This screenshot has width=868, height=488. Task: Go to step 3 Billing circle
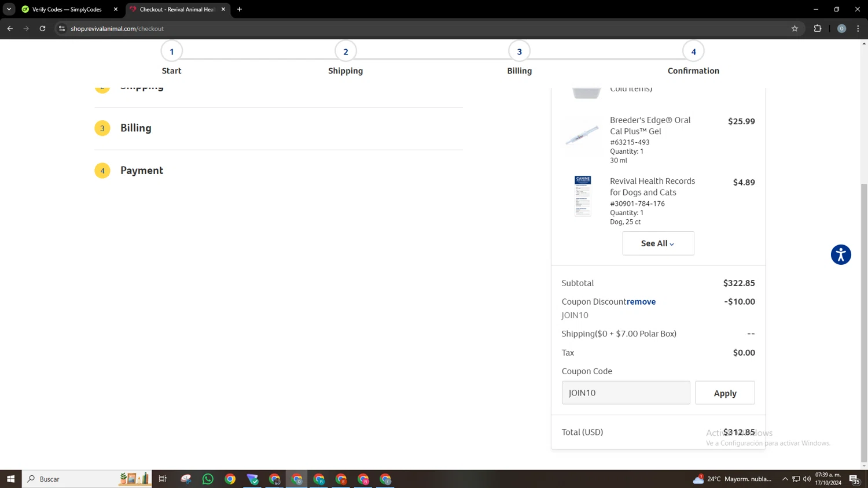click(x=519, y=51)
